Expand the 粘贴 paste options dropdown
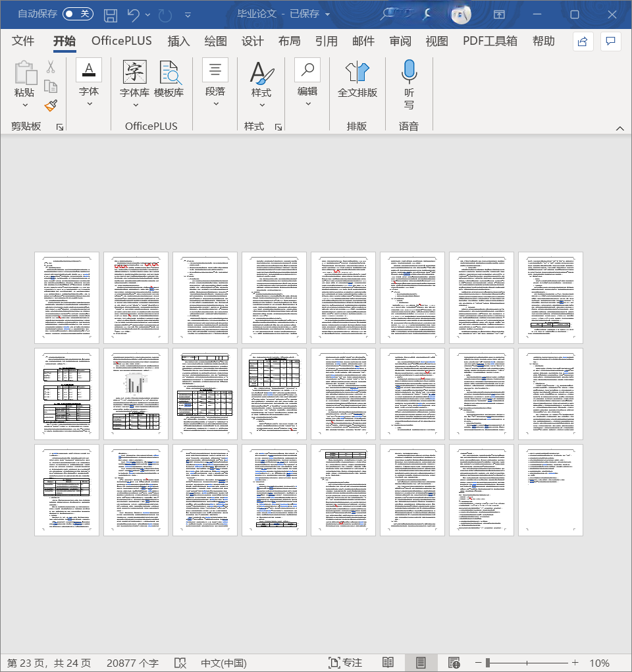632x672 pixels. [x=25, y=105]
